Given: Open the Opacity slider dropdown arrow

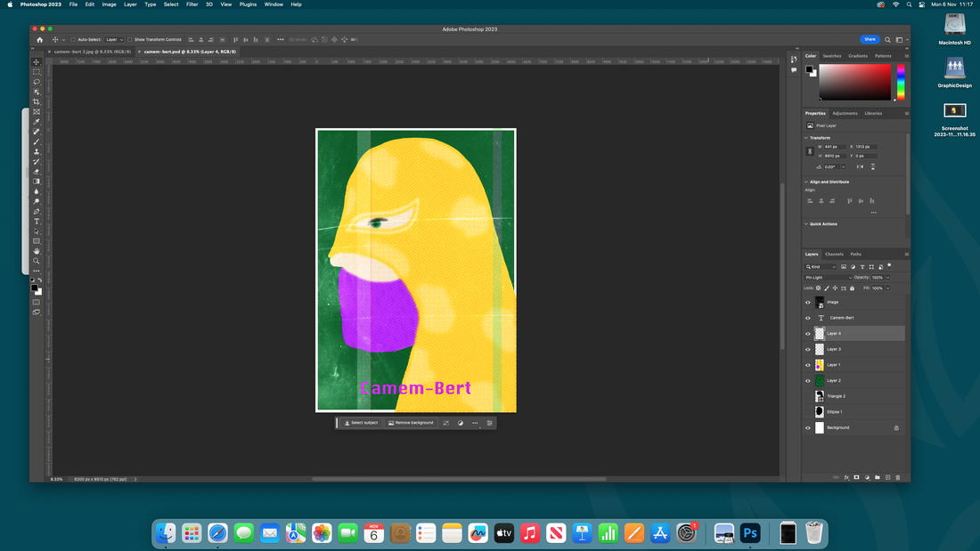Looking at the screenshot, I should [887, 278].
